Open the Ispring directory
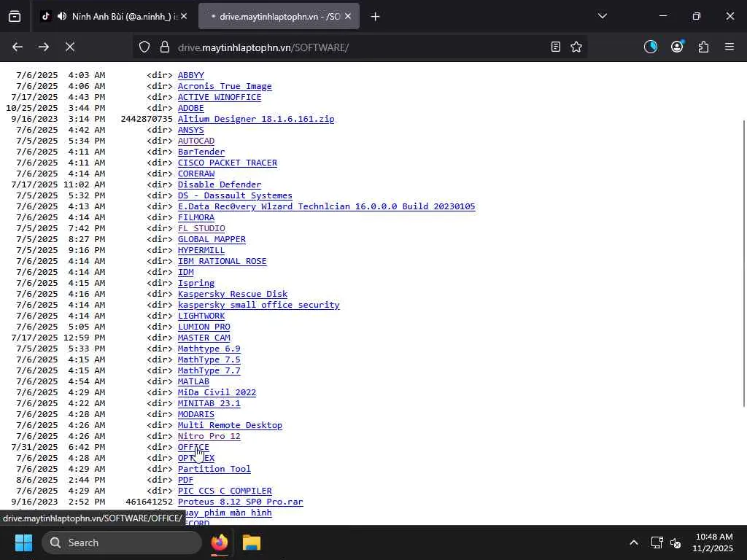Viewport: 747px width, 560px height. [x=196, y=284]
